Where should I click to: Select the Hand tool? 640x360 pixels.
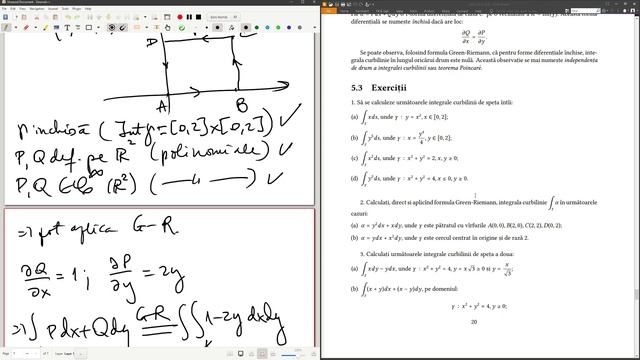[x=168, y=28]
